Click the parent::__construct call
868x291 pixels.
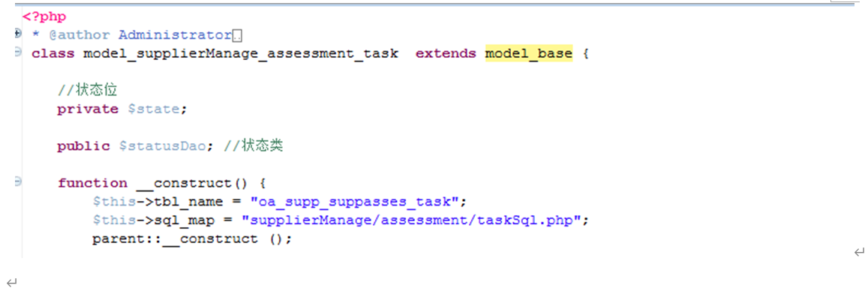(191, 239)
